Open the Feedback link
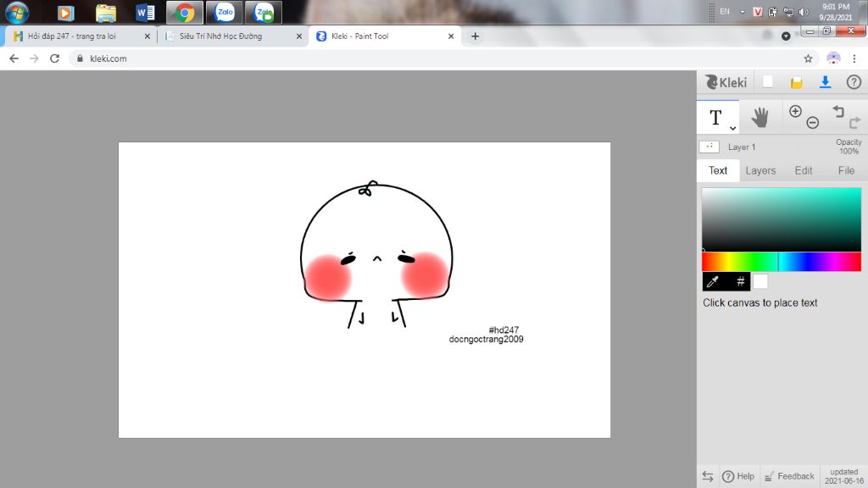The width and height of the screenshot is (868, 488). (789, 476)
